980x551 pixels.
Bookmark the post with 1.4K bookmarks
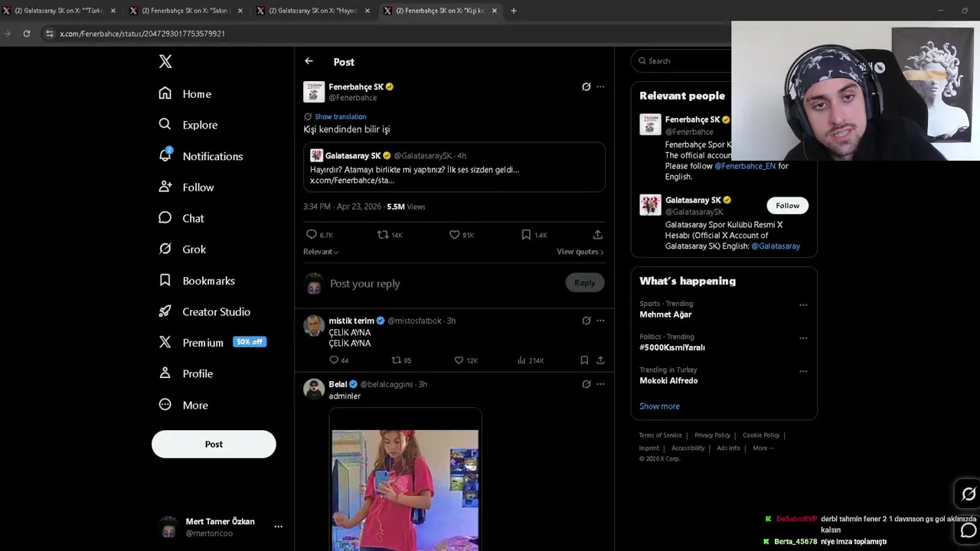click(526, 235)
